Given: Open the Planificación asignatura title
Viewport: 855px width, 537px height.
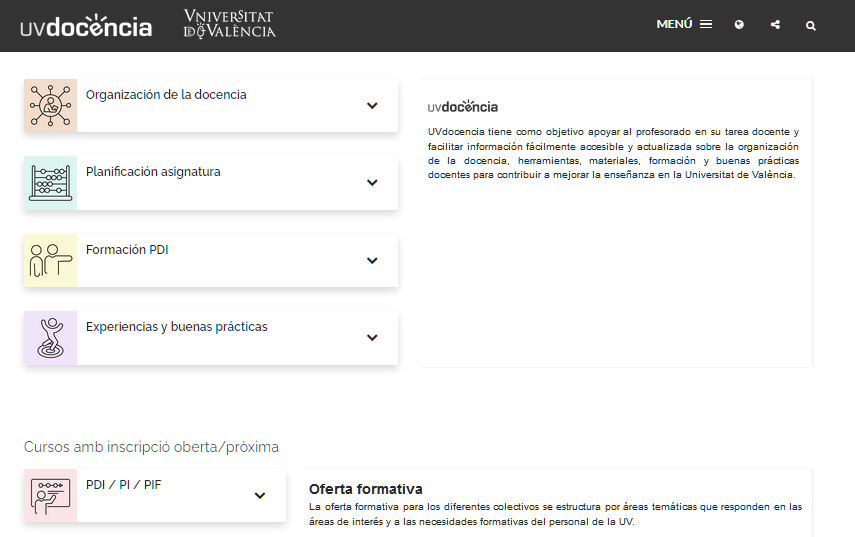Looking at the screenshot, I should [x=153, y=172].
